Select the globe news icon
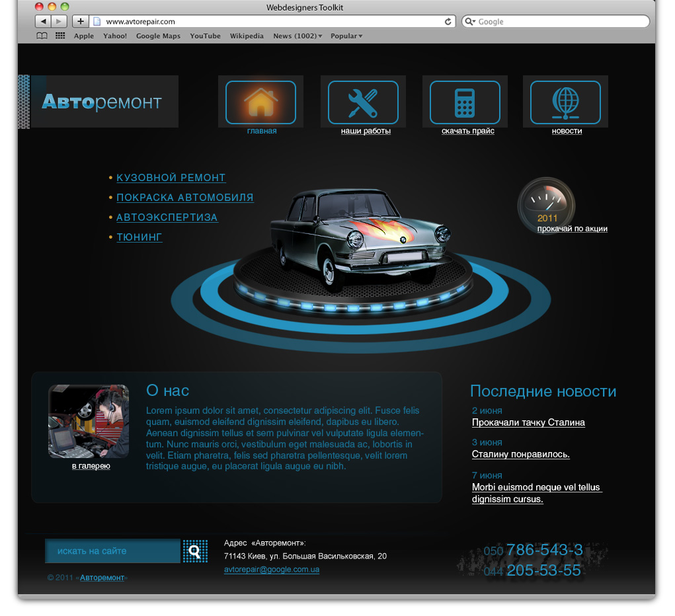This screenshot has width=675, height=616. [x=565, y=102]
